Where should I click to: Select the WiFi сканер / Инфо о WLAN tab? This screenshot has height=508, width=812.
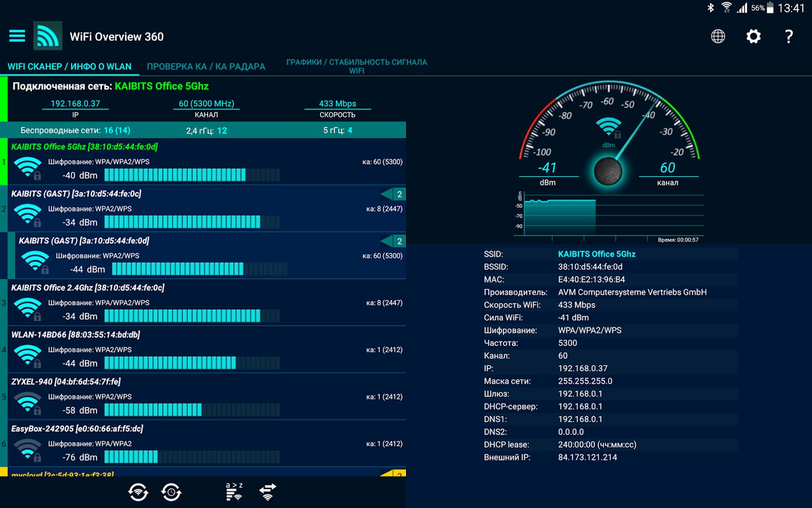coord(69,67)
